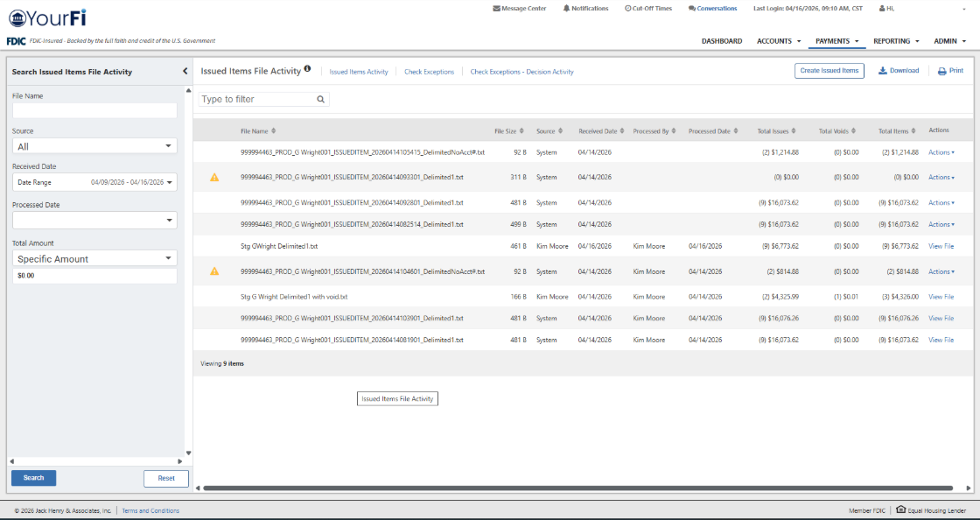
Task: Open Processed Date dropdown
Action: 94,220
